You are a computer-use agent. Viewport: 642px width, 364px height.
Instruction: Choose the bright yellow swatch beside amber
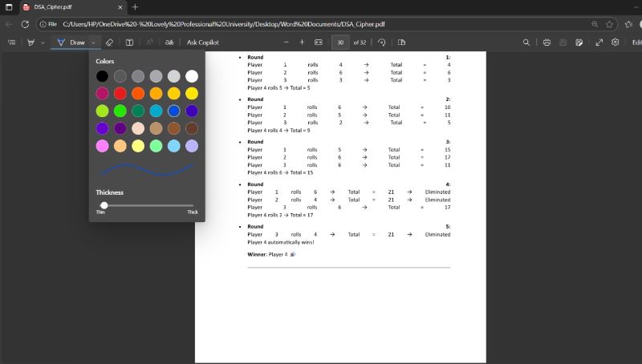click(x=192, y=94)
